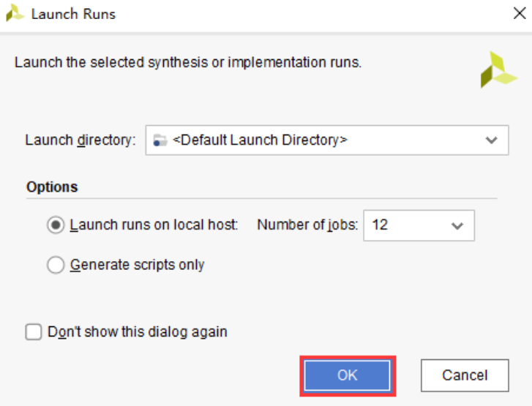Click the dialog description about launching selected runs
This screenshot has width=532, height=406.
click(188, 62)
